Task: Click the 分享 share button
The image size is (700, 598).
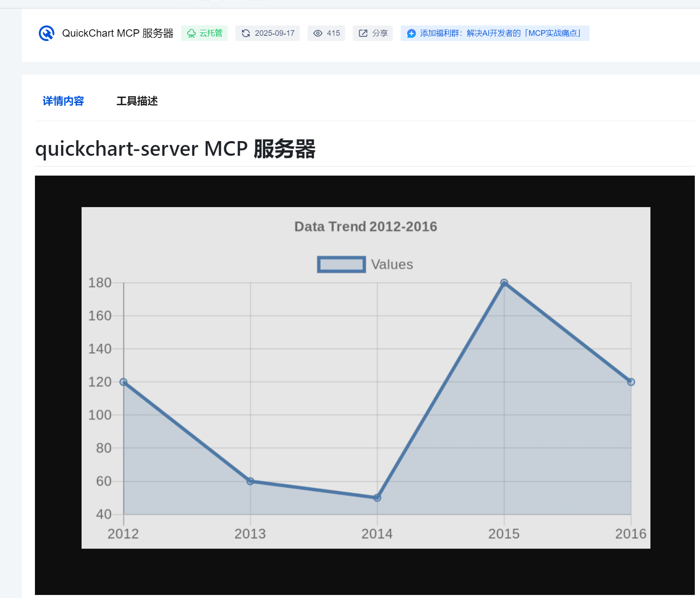Action: coord(373,33)
